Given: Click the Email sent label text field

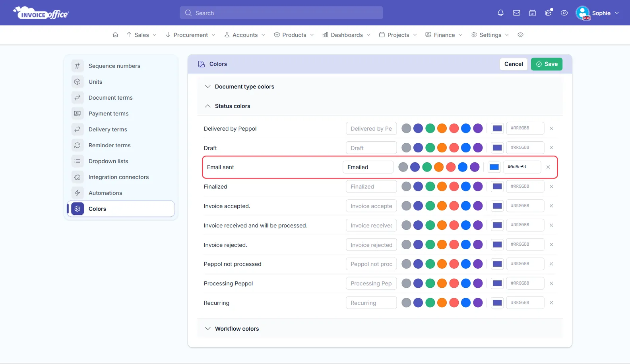Looking at the screenshot, I should coord(368,167).
